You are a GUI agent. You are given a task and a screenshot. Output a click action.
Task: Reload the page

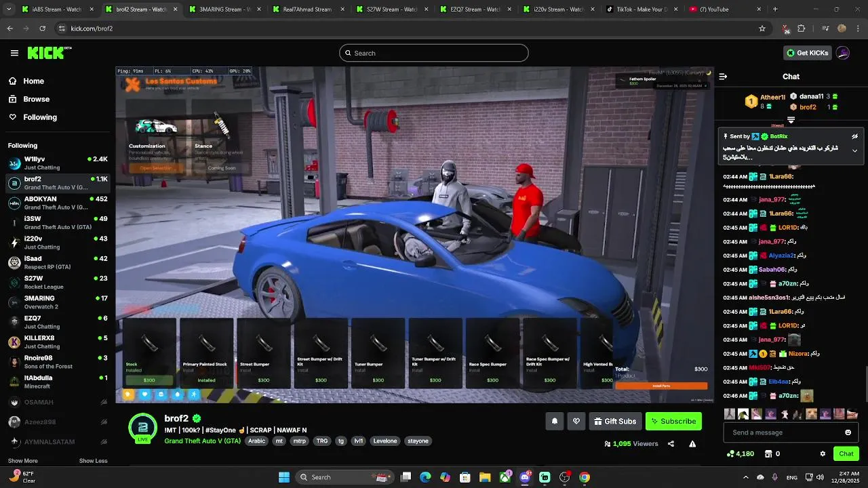click(43, 28)
